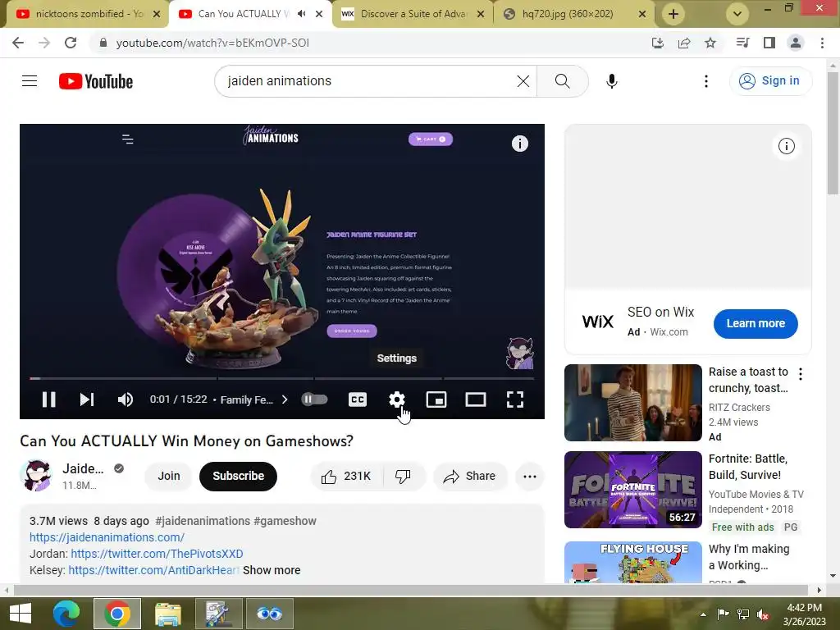
Task: Open jaidenanimations.com link in description
Action: tap(107, 537)
